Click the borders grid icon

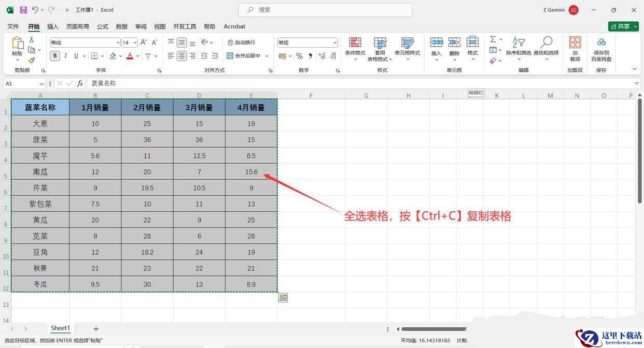94,56
